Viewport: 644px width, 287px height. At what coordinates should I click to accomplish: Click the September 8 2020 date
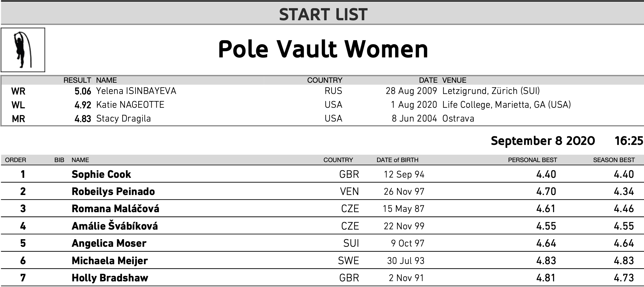[x=543, y=141]
